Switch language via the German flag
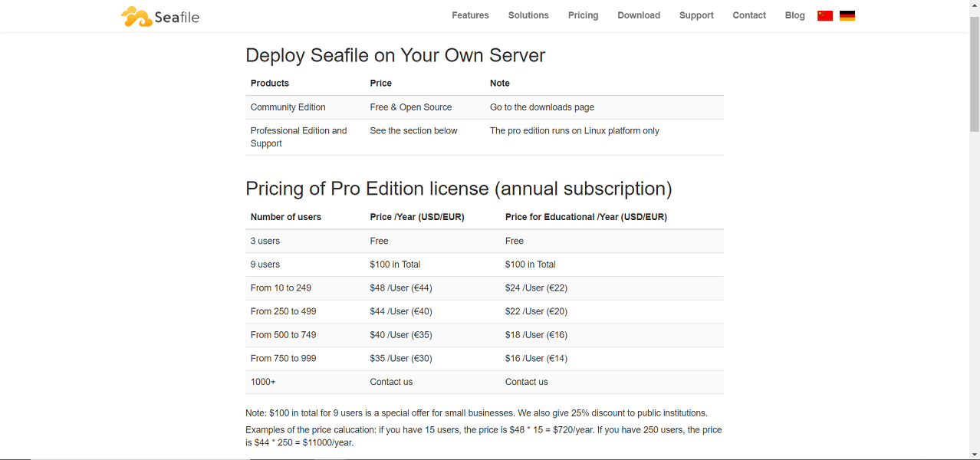This screenshot has height=460, width=980. (x=847, y=15)
